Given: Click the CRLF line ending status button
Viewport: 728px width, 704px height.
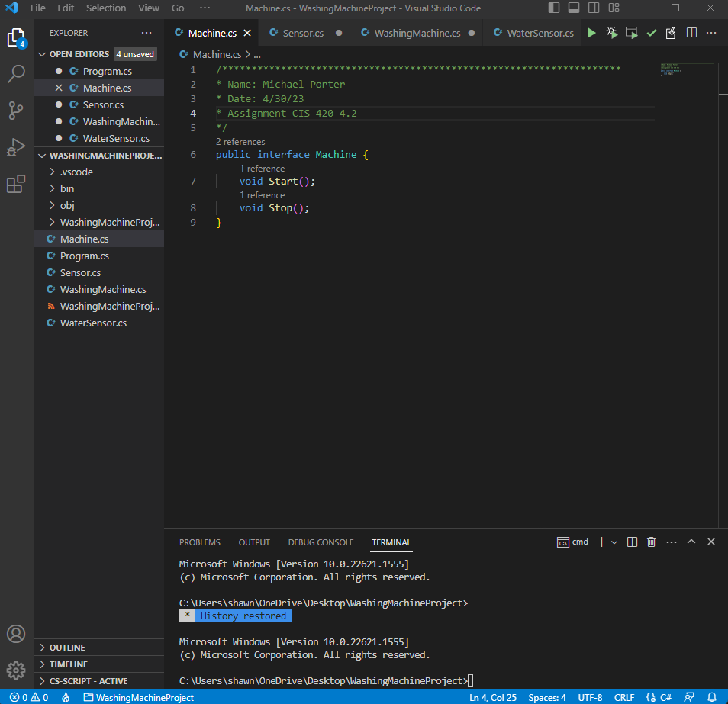Looking at the screenshot, I should pyautogui.click(x=624, y=697).
